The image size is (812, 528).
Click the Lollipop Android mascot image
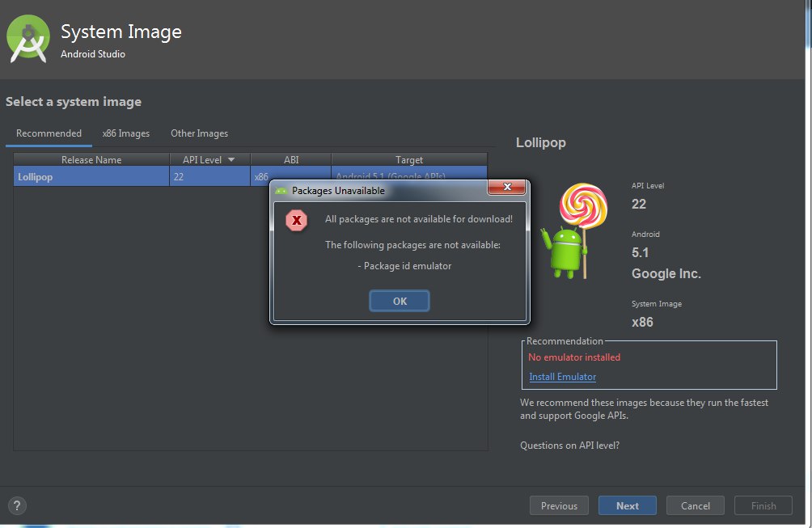pyautogui.click(x=573, y=231)
